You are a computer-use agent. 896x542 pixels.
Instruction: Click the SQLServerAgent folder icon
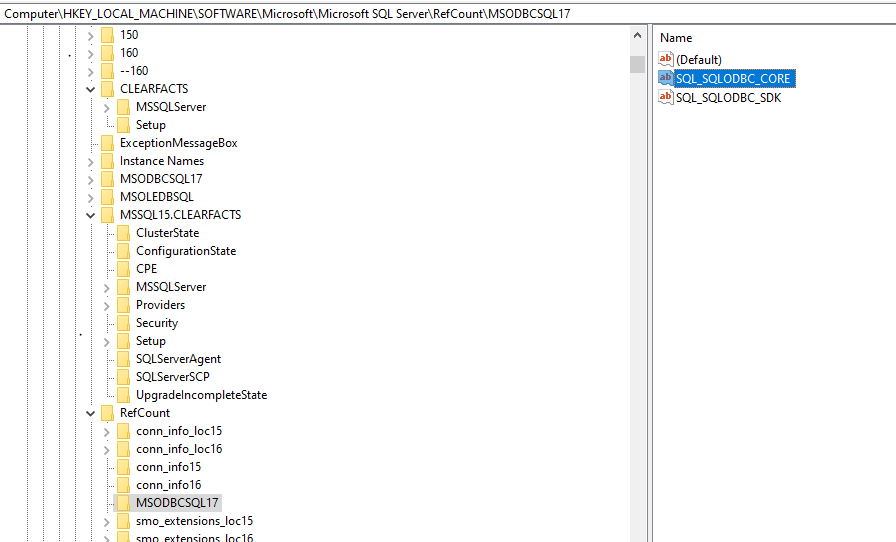[123, 359]
